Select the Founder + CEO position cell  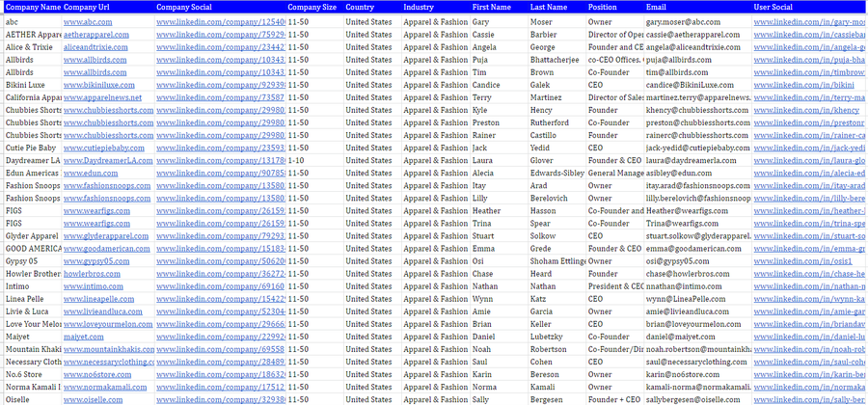click(615, 400)
